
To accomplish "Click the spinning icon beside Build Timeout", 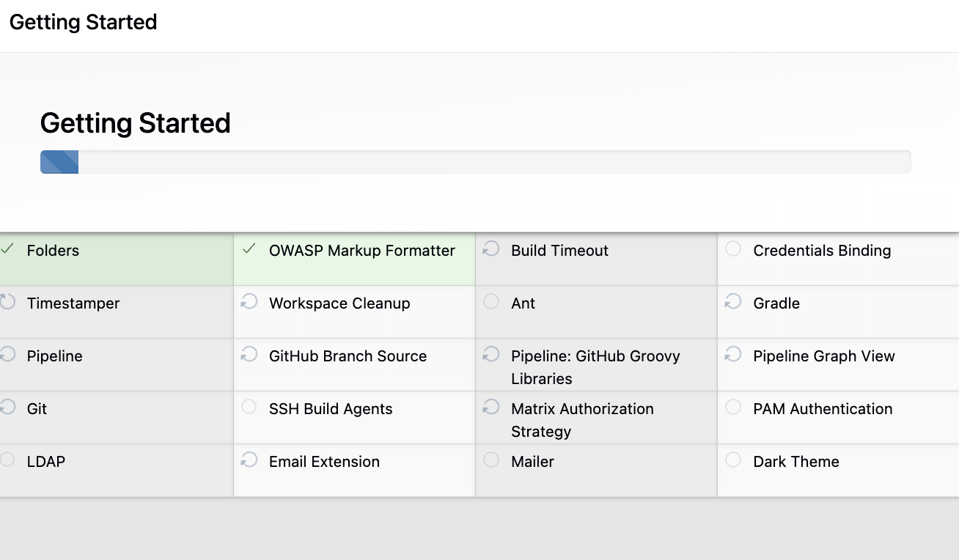I will (491, 249).
